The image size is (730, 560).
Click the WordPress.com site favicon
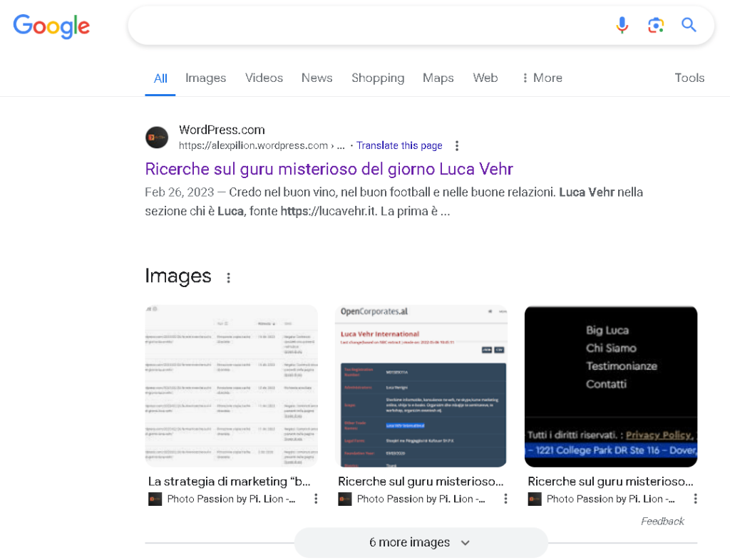coord(157,138)
